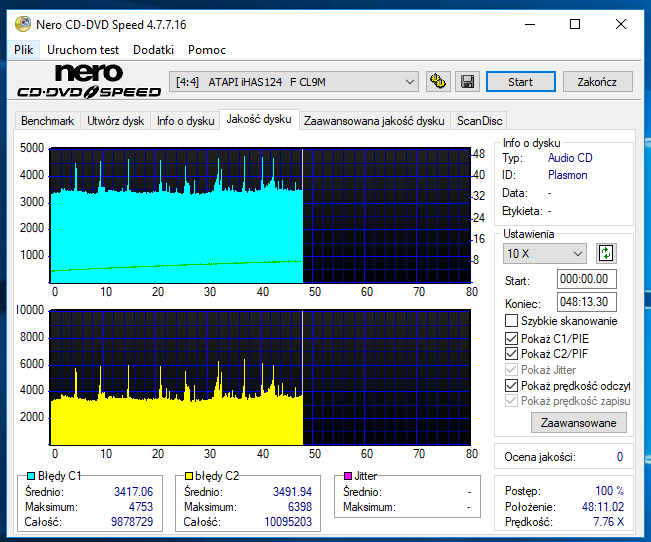651x542 pixels.
Task: Click the Prędkość value 7.76 X
Action: coord(608,522)
